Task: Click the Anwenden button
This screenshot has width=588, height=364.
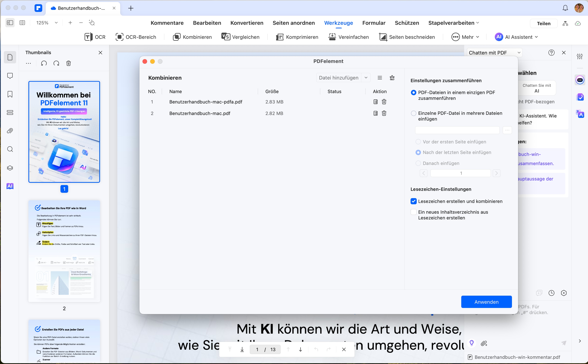Action: pyautogui.click(x=486, y=302)
